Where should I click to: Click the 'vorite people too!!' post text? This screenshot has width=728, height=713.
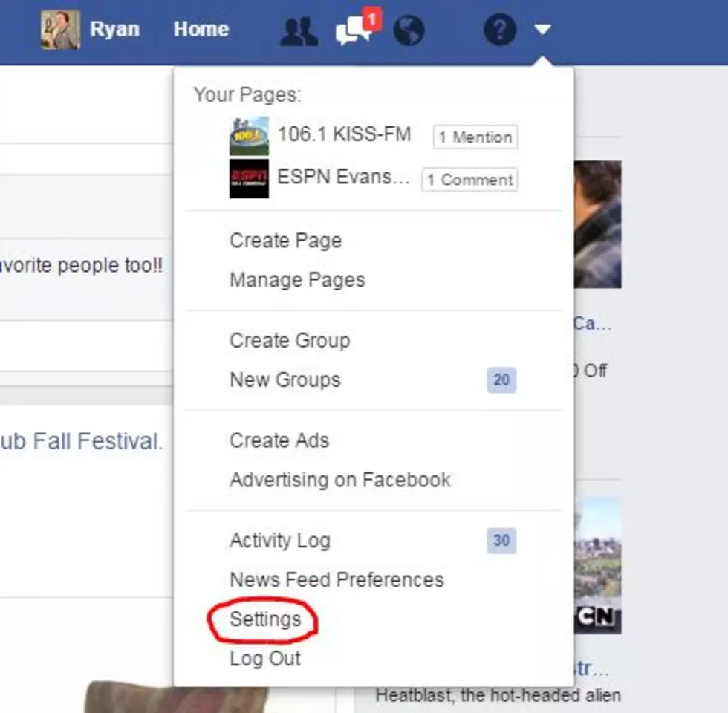point(81,266)
